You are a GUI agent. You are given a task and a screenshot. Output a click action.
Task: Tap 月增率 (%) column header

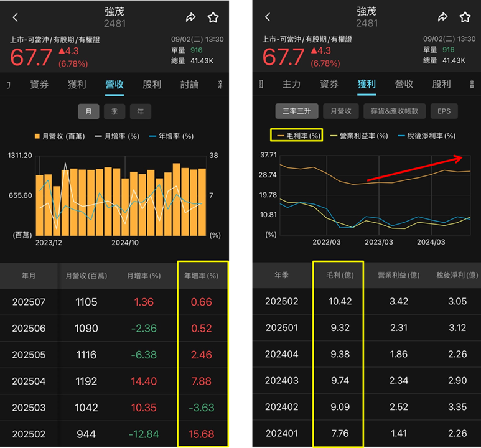tap(144, 276)
